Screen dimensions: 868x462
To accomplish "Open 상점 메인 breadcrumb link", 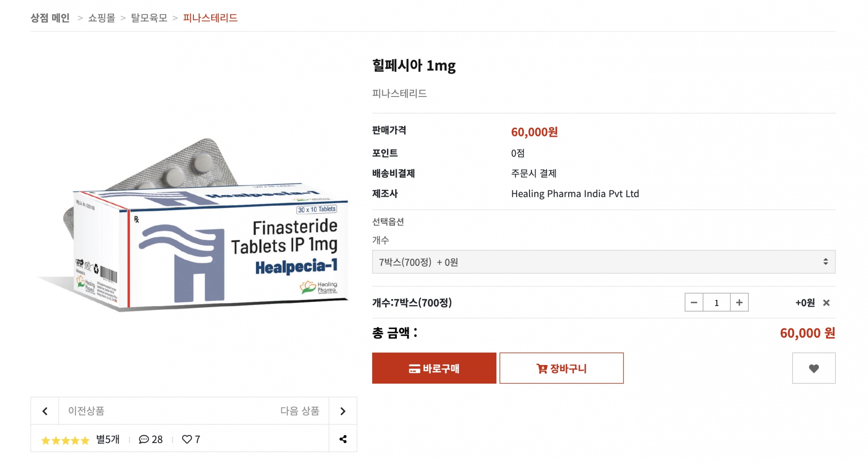I will (50, 18).
